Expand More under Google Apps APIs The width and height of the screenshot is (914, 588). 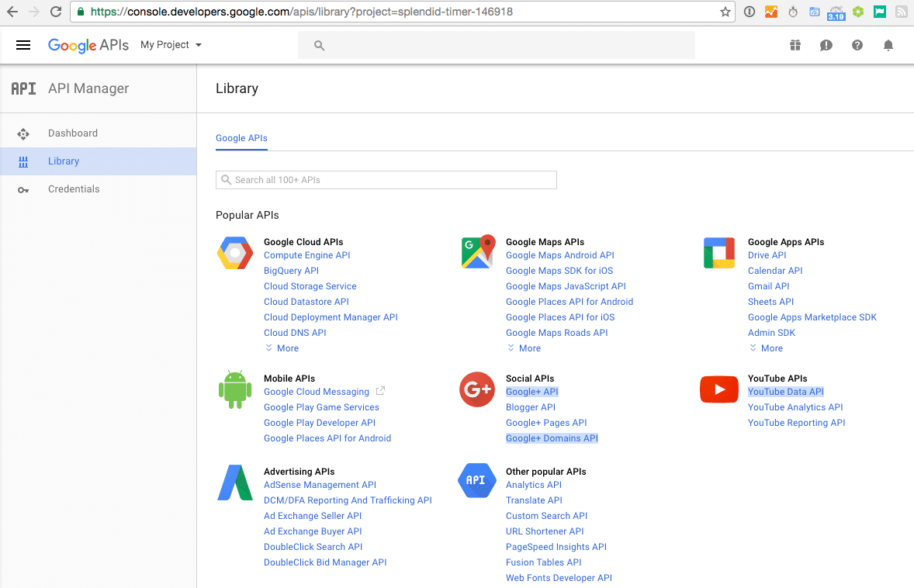[766, 348]
